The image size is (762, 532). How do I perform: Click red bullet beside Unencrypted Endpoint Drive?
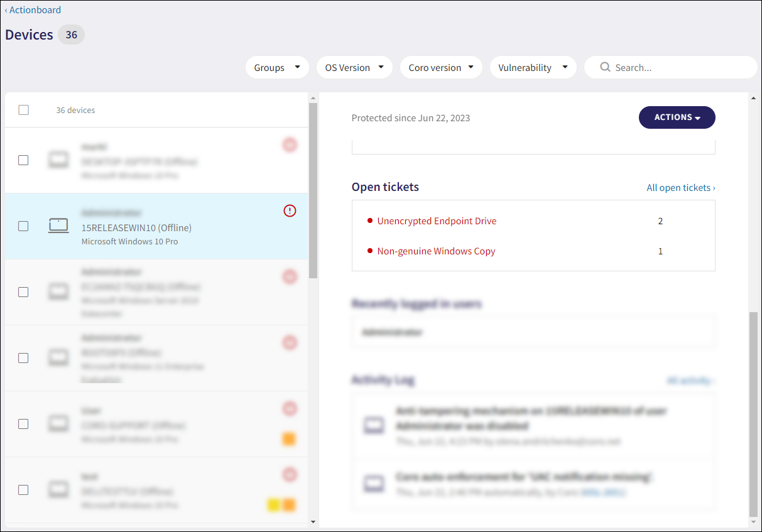pos(370,221)
